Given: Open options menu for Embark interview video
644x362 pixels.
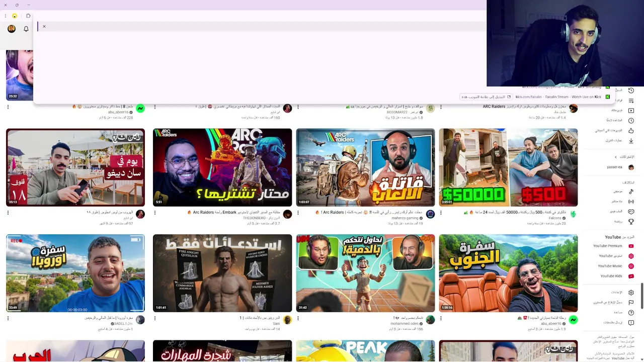Looking at the screenshot, I should [x=155, y=213].
